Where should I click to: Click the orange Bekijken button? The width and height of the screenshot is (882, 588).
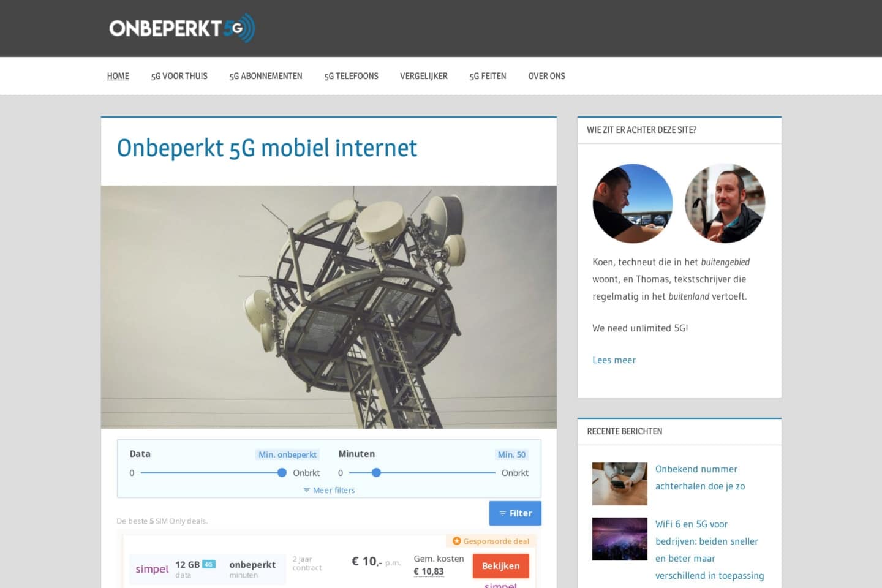501,566
